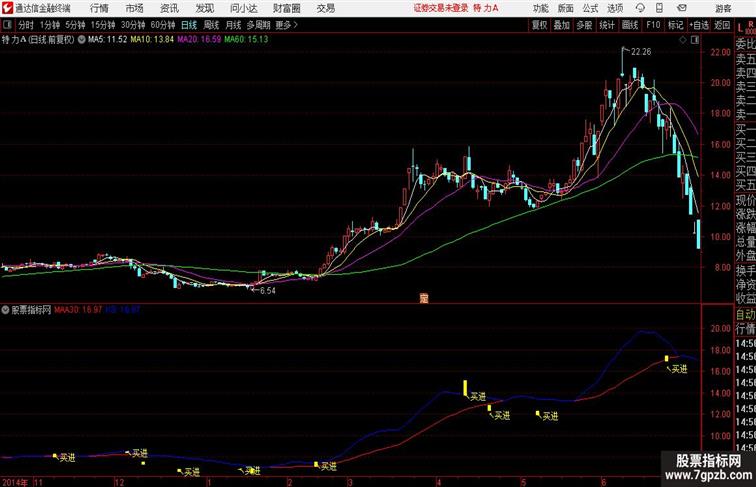Open the 公式 menu
The width and height of the screenshot is (756, 487).
click(590, 8)
